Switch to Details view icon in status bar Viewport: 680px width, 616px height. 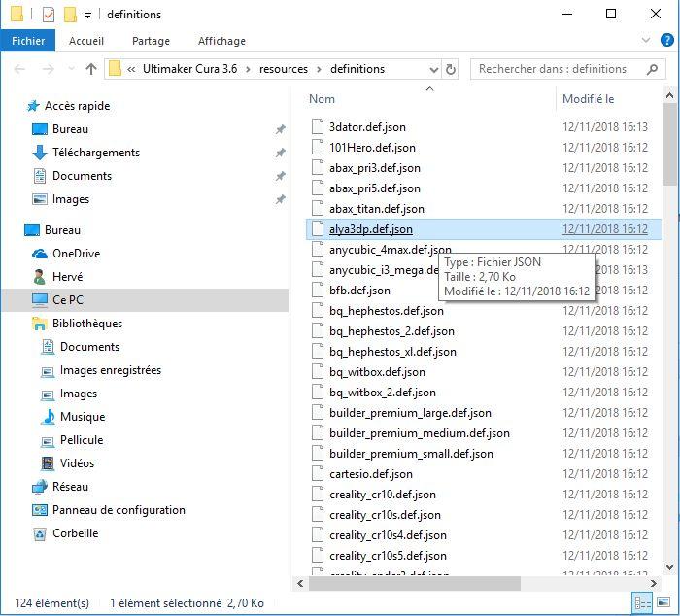click(643, 603)
